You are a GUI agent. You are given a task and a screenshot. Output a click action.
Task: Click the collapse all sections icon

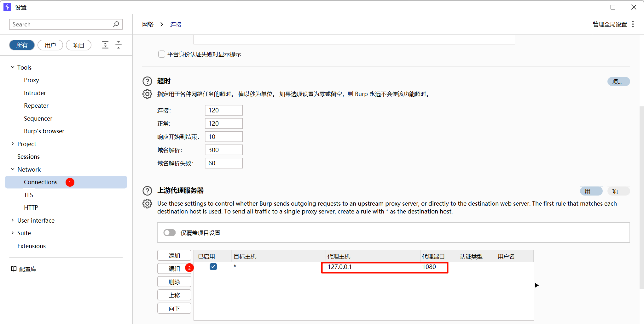(x=119, y=45)
